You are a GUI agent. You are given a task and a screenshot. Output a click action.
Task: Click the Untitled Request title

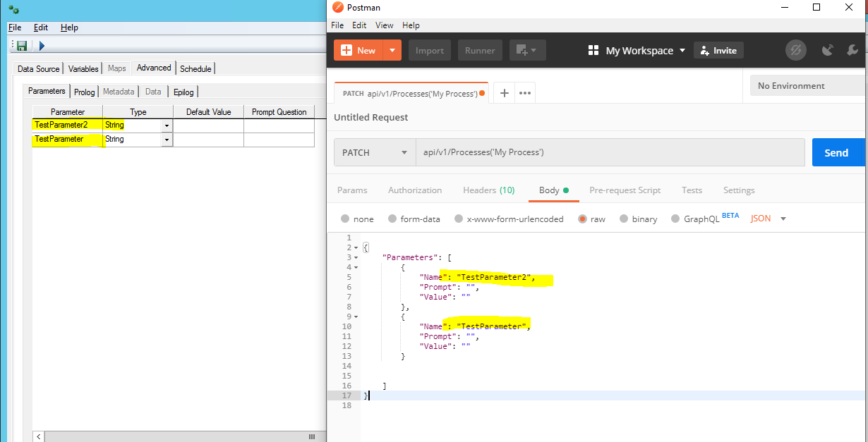pos(371,117)
